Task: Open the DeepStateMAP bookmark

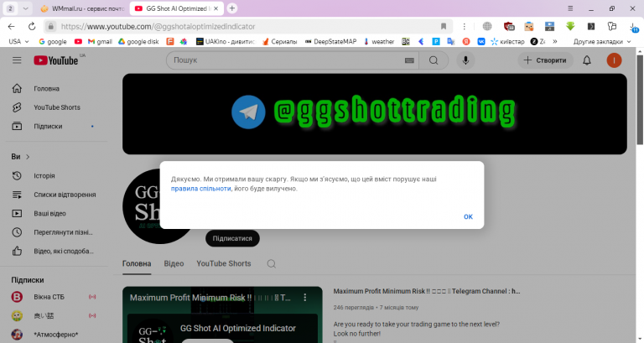Action: click(330, 41)
